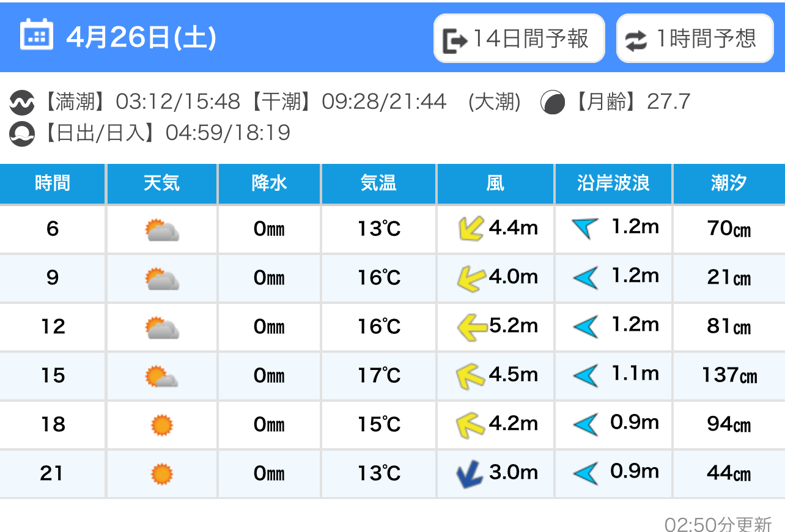This screenshot has height=532, width=785.
Task: Click the 02:50分更新 update timestamp
Action: [718, 524]
